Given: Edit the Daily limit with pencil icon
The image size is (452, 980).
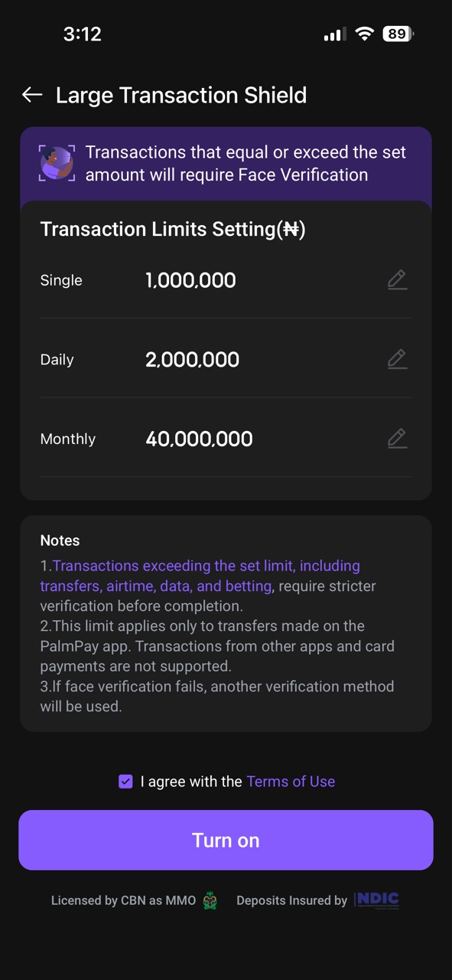Looking at the screenshot, I should 397,359.
